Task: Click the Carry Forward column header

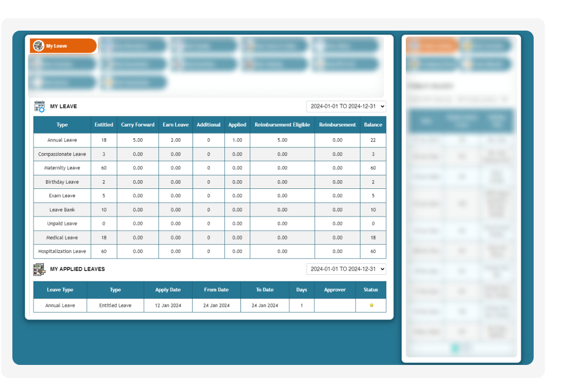Action: coord(138,125)
